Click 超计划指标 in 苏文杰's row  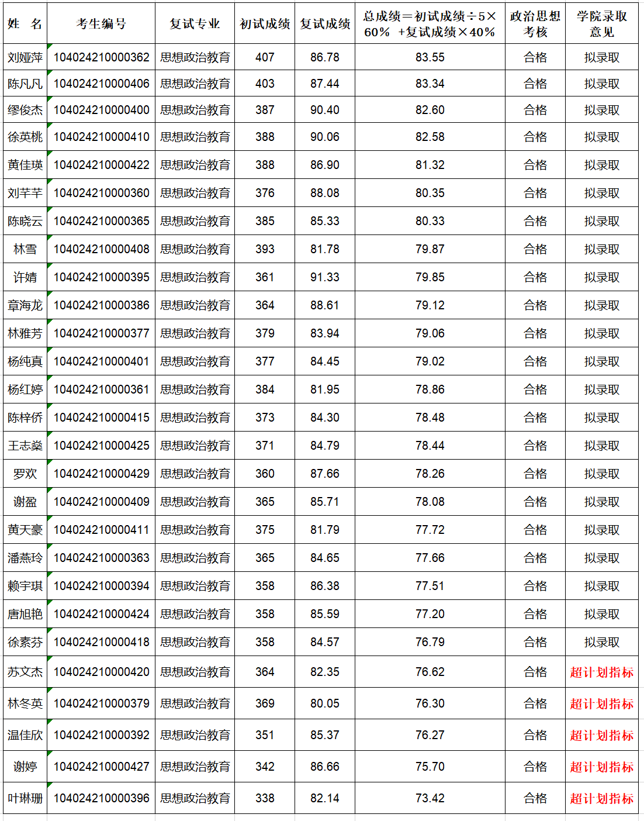(x=601, y=672)
